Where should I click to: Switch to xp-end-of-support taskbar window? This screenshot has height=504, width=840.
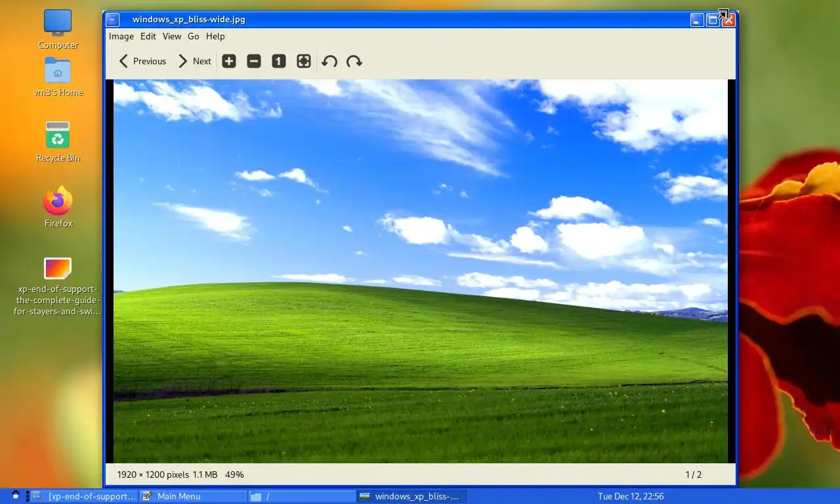click(x=85, y=496)
